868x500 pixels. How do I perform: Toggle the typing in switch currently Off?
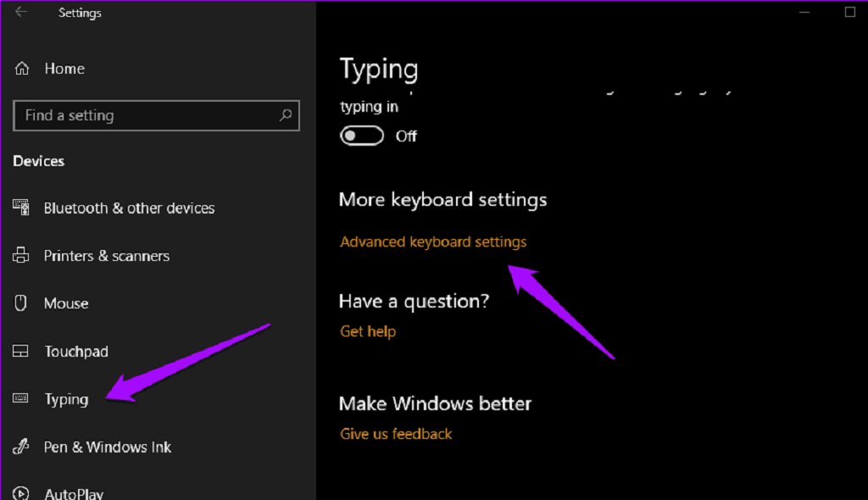[x=361, y=136]
